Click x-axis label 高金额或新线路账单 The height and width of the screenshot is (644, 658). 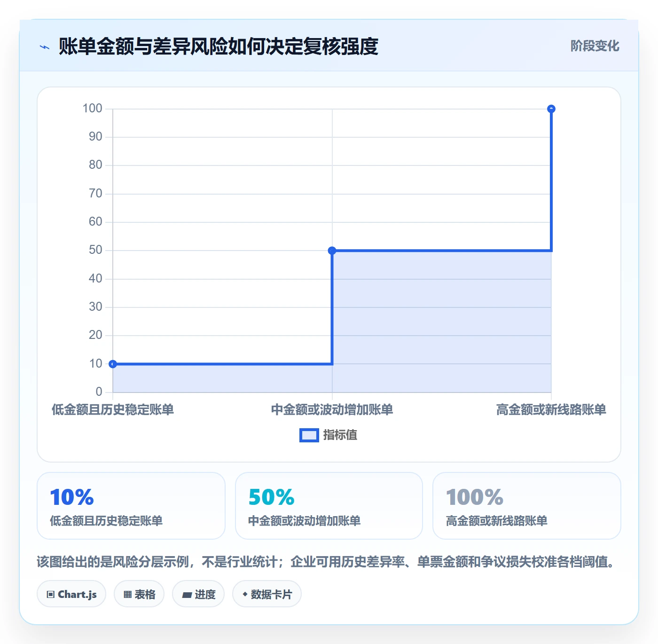coord(551,410)
